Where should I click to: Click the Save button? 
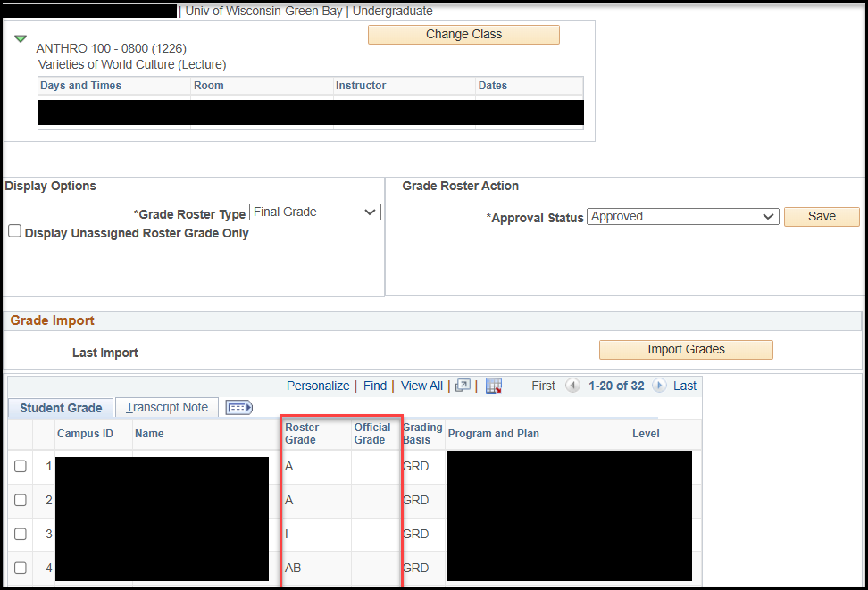tap(821, 217)
